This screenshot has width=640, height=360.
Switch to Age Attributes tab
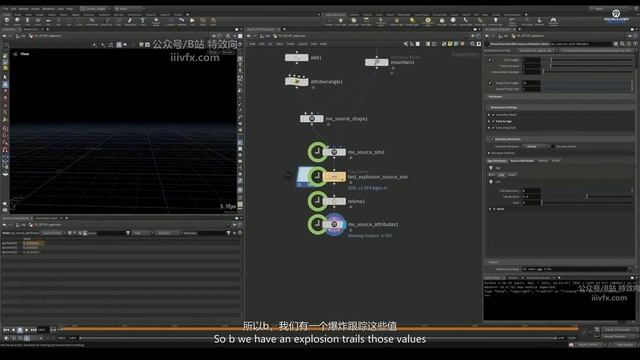(496, 161)
